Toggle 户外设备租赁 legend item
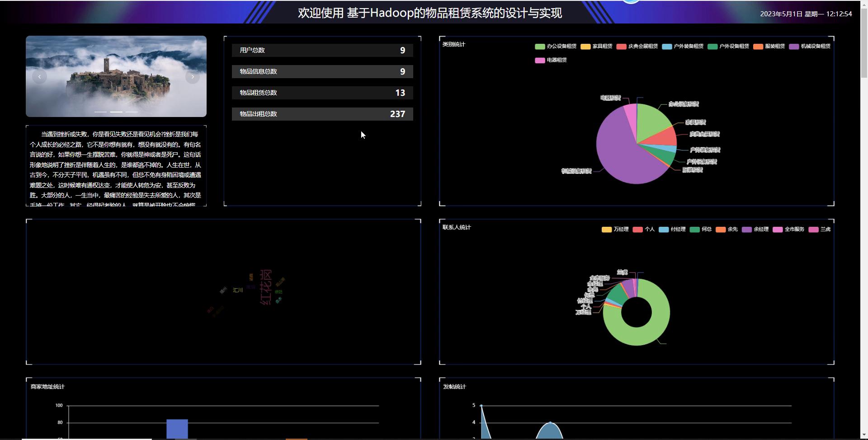Viewport: 868px width, 440px height. pos(728,47)
